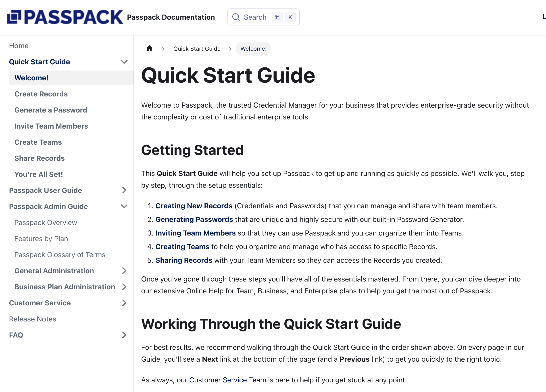Go to Release Notes
Viewport: 546px width, 392px height.
[33, 319]
